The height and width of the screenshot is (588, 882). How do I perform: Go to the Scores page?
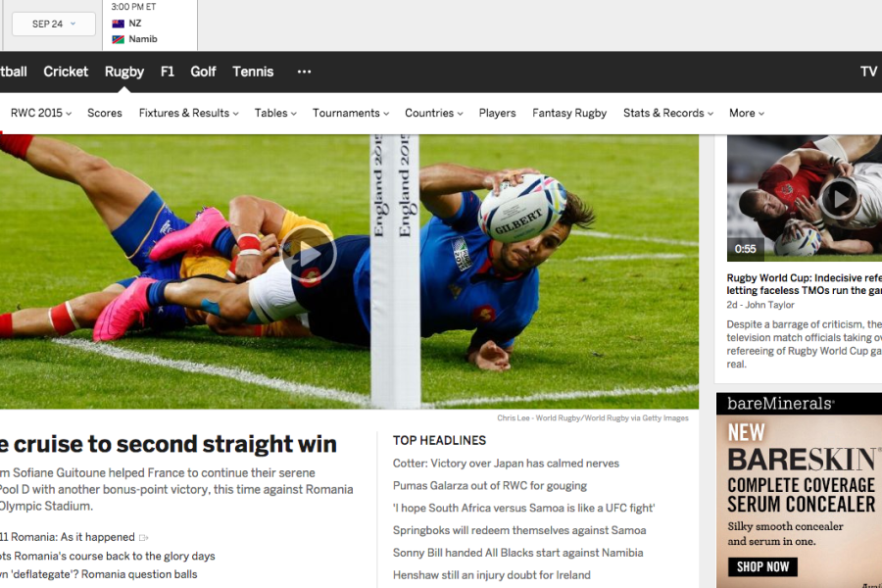pyautogui.click(x=105, y=113)
